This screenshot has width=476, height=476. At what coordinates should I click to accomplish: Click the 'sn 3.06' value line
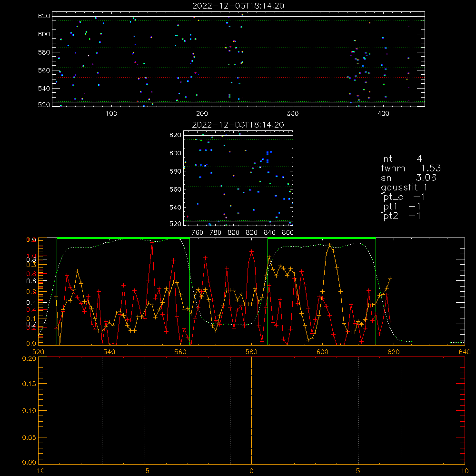[408, 178]
